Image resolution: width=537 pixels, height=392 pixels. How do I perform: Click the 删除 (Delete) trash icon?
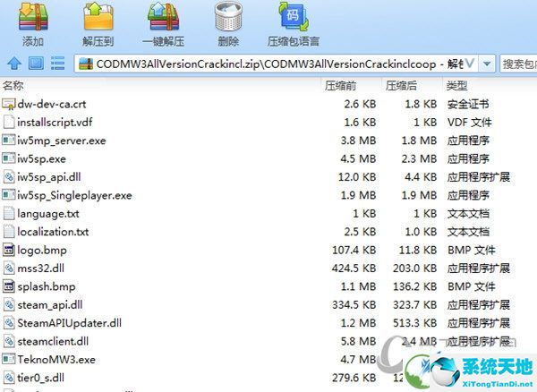[228, 18]
